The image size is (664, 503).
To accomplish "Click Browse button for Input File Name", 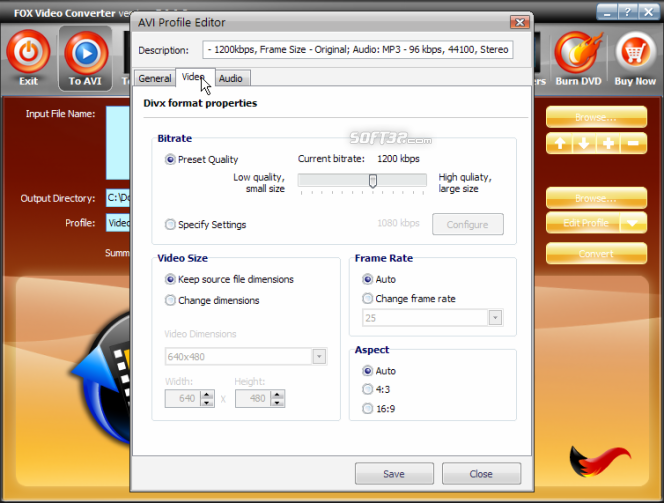I will click(596, 117).
